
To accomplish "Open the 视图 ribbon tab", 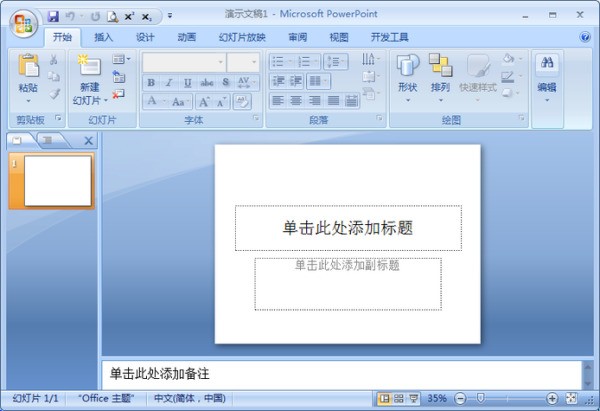I will (339, 37).
